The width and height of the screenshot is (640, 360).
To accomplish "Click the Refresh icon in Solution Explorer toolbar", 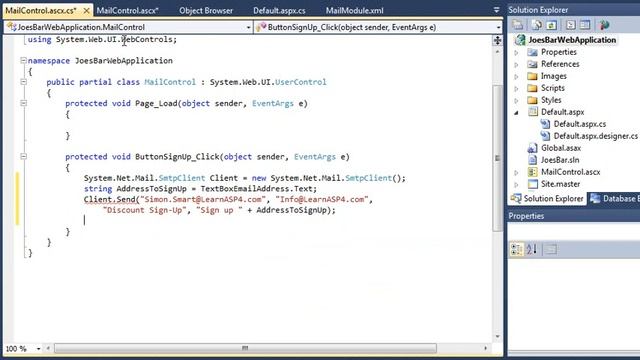I will coord(551,25).
